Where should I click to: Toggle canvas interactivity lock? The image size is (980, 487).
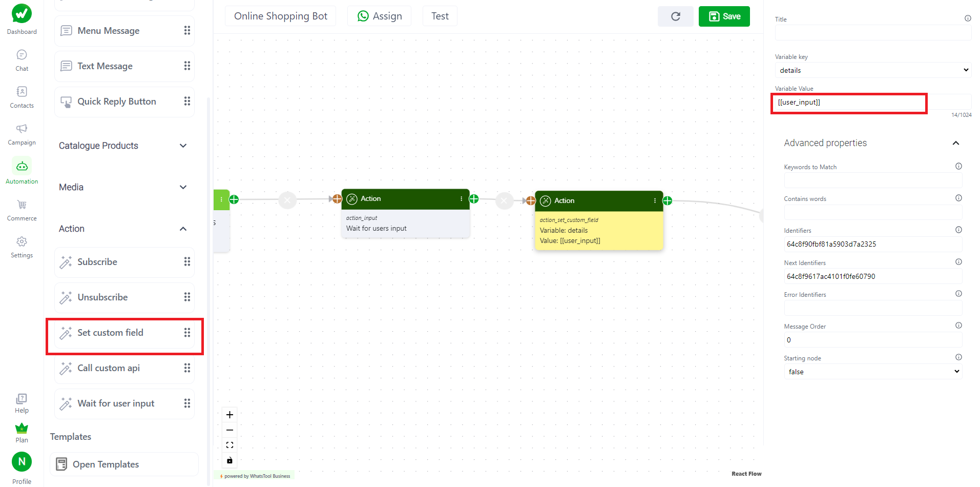pyautogui.click(x=230, y=460)
